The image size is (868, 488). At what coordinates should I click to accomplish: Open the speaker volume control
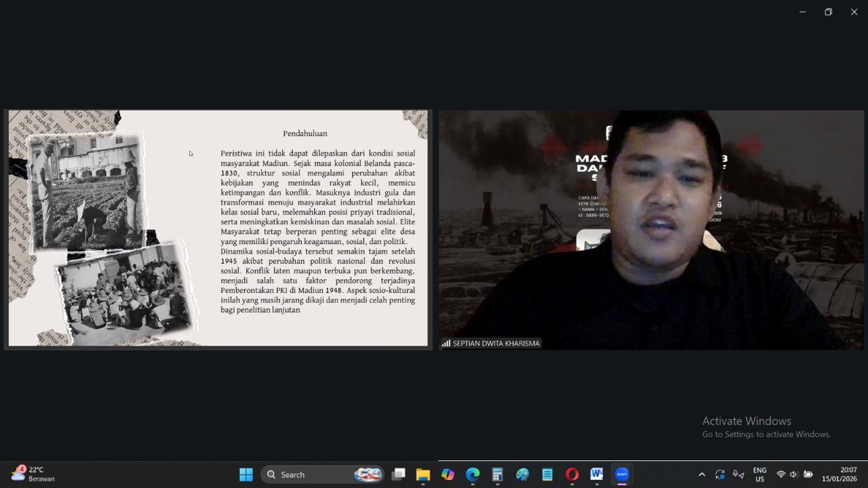[793, 474]
